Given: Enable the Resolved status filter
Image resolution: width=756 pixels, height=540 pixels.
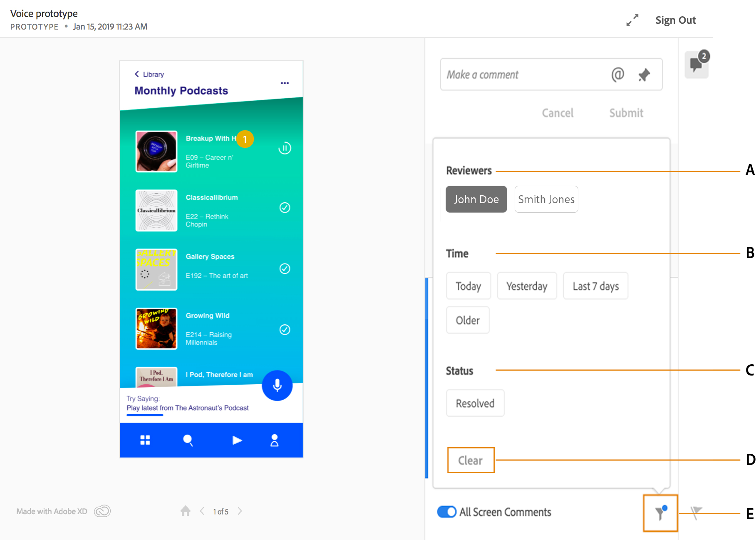Looking at the screenshot, I should (x=475, y=403).
